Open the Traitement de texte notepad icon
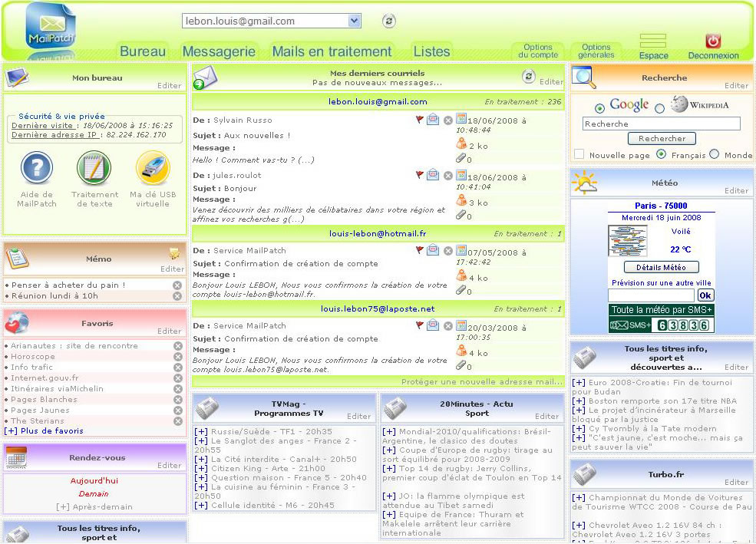Image resolution: width=756 pixels, height=544 pixels. pyautogui.click(x=94, y=167)
